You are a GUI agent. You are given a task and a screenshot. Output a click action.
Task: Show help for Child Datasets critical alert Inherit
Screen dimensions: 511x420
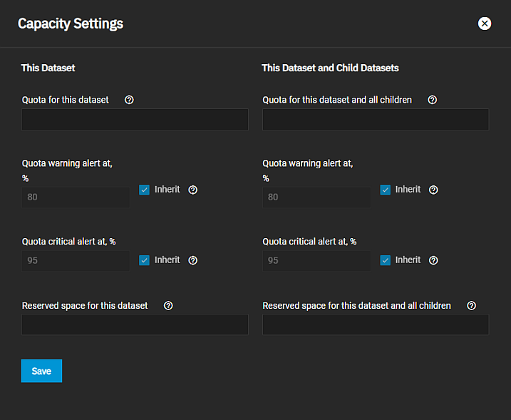[433, 260]
